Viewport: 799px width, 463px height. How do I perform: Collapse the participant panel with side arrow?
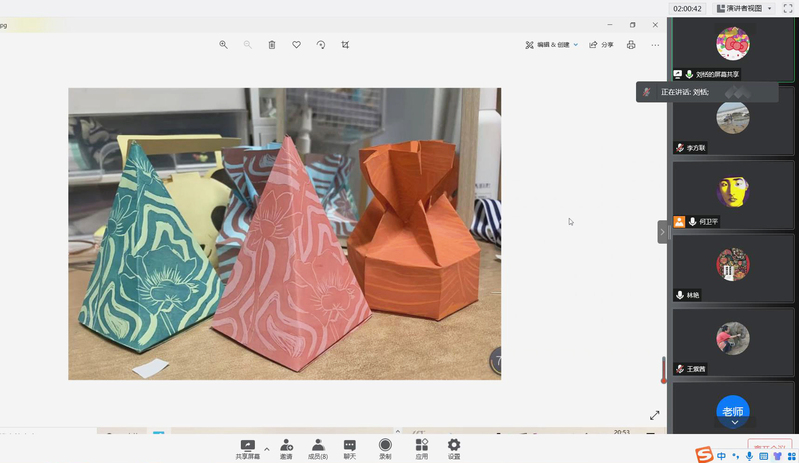[x=662, y=232]
